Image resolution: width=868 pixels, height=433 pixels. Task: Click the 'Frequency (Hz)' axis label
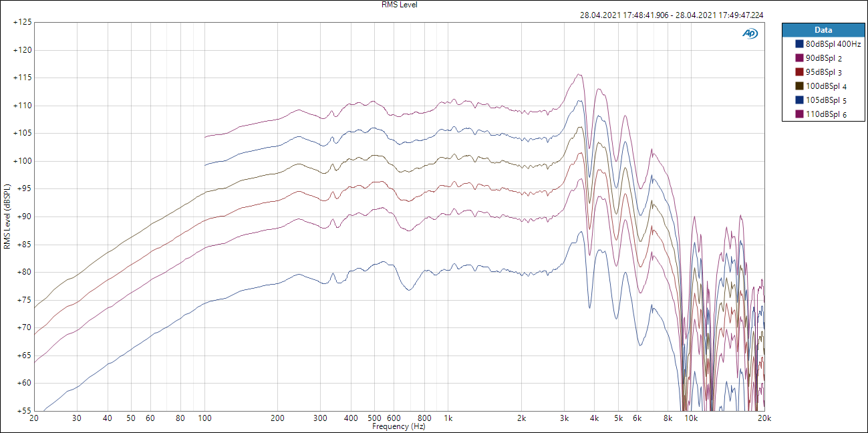point(398,426)
